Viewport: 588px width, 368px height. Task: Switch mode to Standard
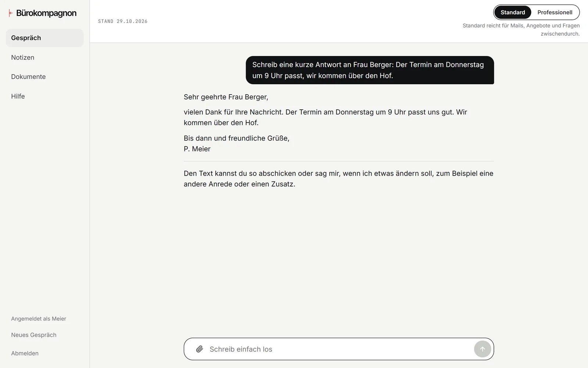[513, 12]
